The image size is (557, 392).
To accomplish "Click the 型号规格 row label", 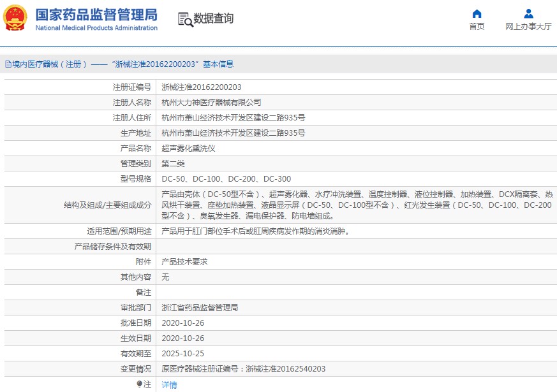I will (x=136, y=179).
